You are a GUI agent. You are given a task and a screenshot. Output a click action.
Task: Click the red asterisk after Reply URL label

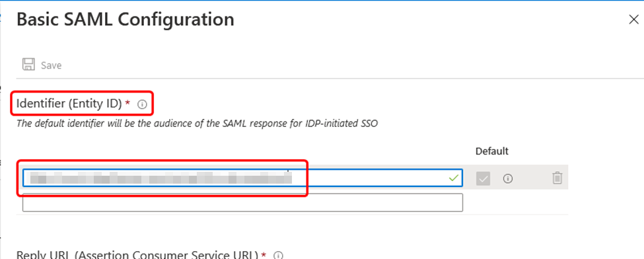tap(264, 254)
